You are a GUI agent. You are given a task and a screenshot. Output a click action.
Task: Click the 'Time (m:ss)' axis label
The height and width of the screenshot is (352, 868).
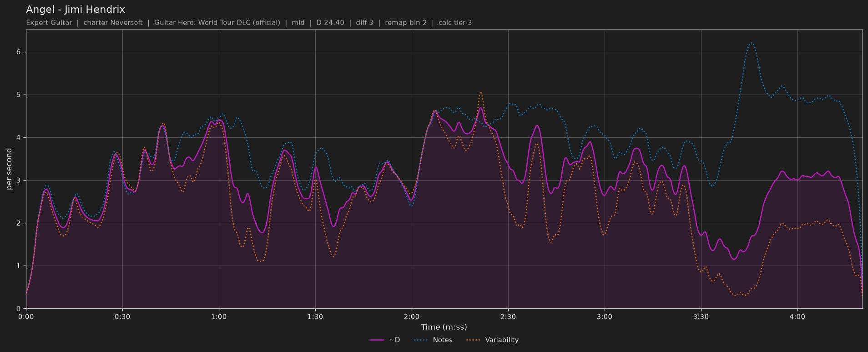pyautogui.click(x=444, y=327)
